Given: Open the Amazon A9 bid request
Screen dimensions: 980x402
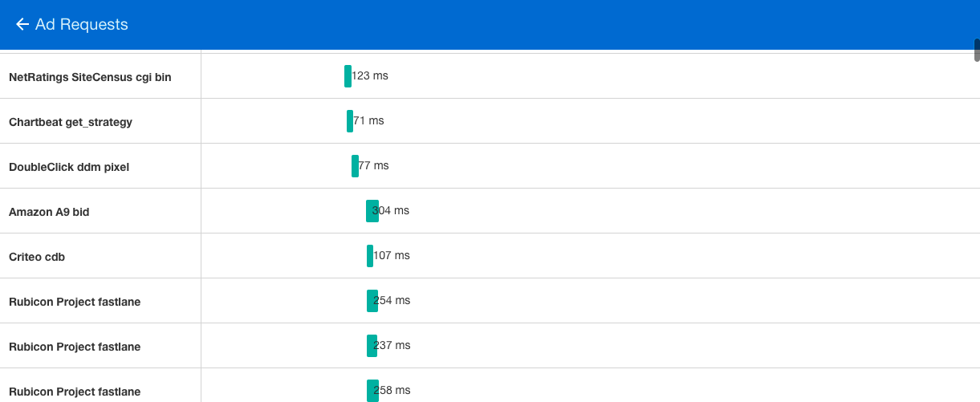Looking at the screenshot, I should coord(49,212).
